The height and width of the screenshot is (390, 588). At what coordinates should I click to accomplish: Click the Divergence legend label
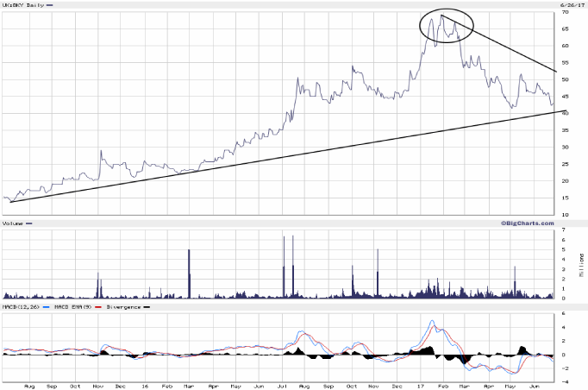[122, 306]
